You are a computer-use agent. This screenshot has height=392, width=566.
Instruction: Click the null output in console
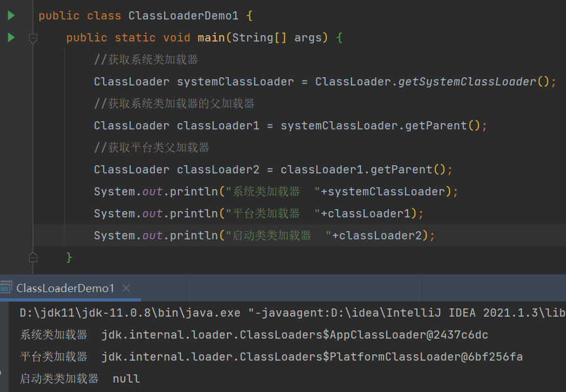tap(126, 379)
